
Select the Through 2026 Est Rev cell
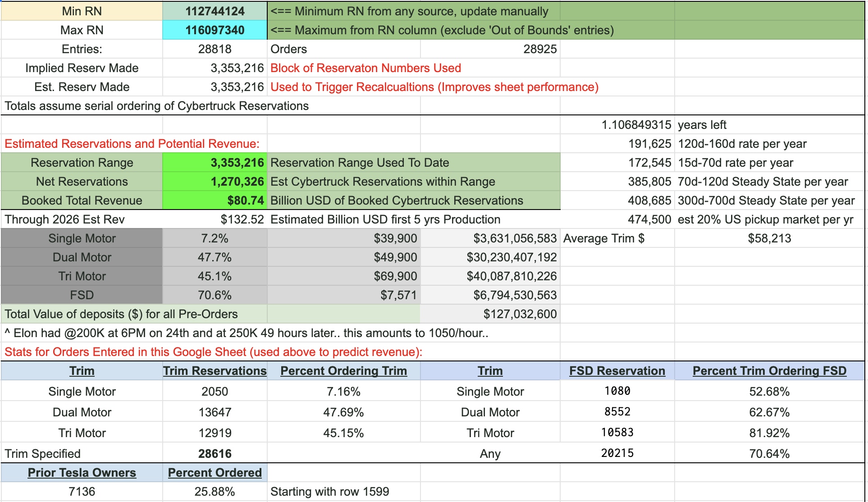click(x=214, y=219)
